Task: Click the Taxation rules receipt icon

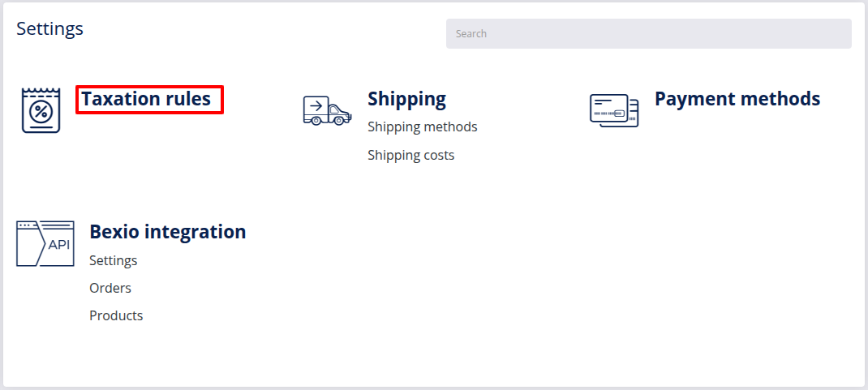Action: pos(41,110)
